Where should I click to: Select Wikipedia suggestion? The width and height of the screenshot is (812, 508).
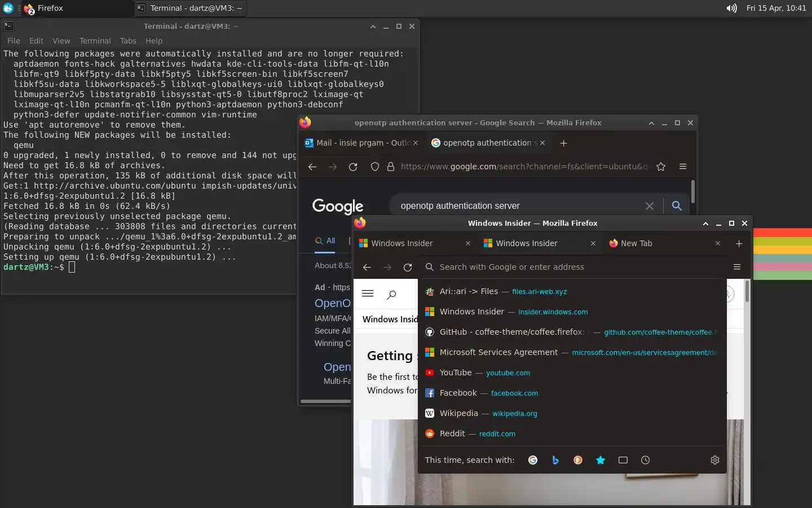click(x=572, y=413)
